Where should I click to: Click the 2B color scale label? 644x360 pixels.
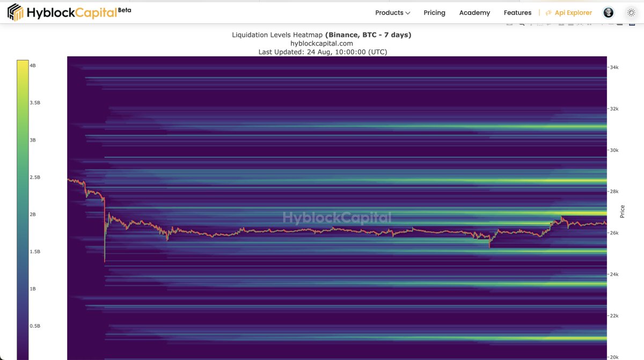[33, 214]
